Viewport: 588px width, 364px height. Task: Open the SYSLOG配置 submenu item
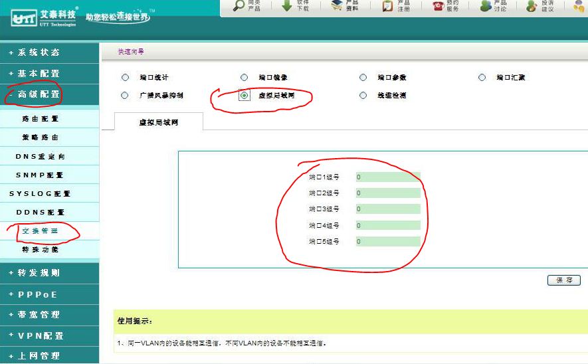tap(50, 194)
